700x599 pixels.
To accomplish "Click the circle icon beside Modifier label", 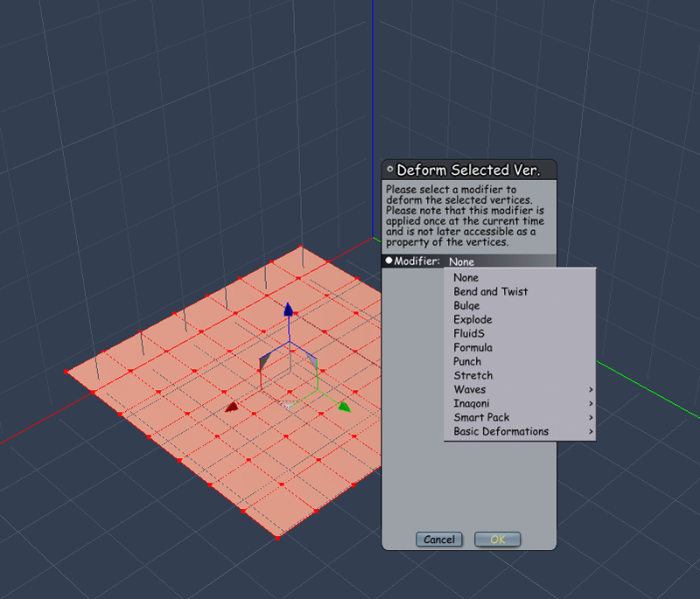I will [388, 261].
